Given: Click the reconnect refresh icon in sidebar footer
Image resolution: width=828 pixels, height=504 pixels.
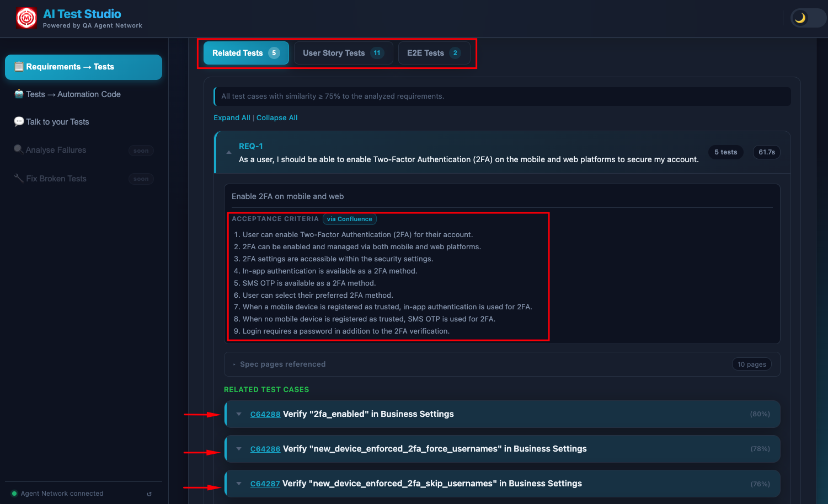Looking at the screenshot, I should coord(149,494).
